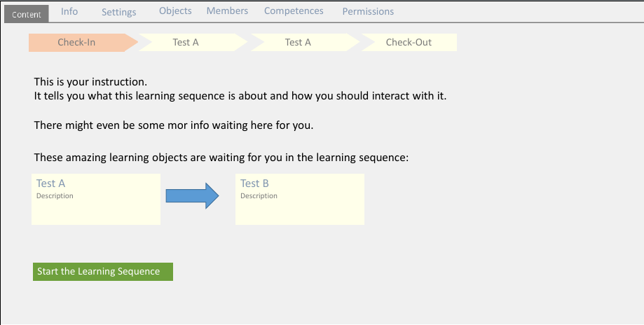The height and width of the screenshot is (325, 644).
Task: Select the Members tab
Action: (227, 11)
